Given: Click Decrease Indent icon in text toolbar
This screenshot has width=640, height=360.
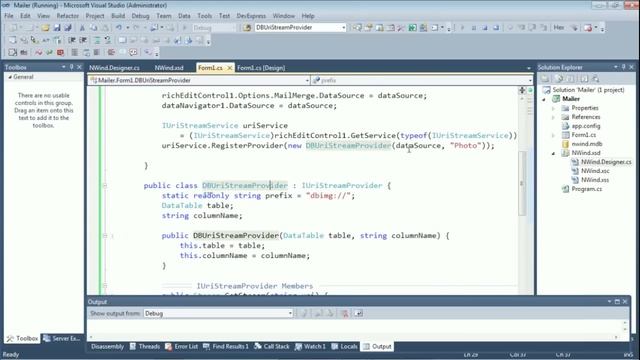Looking at the screenshot, I should point(72,40).
